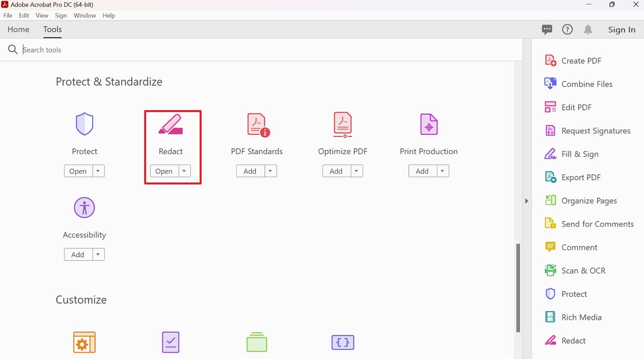Click the Add button under PDF Standards
The width and height of the screenshot is (644, 359).
250,171
